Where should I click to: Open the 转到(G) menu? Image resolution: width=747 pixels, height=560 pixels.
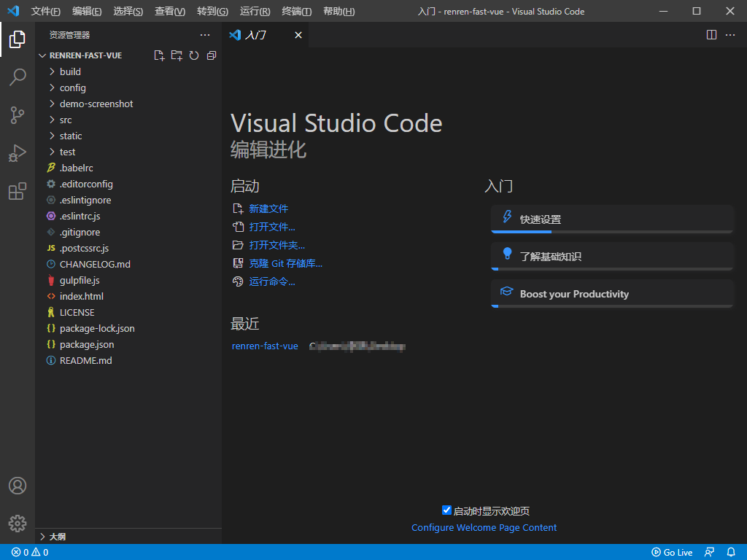coord(212,11)
